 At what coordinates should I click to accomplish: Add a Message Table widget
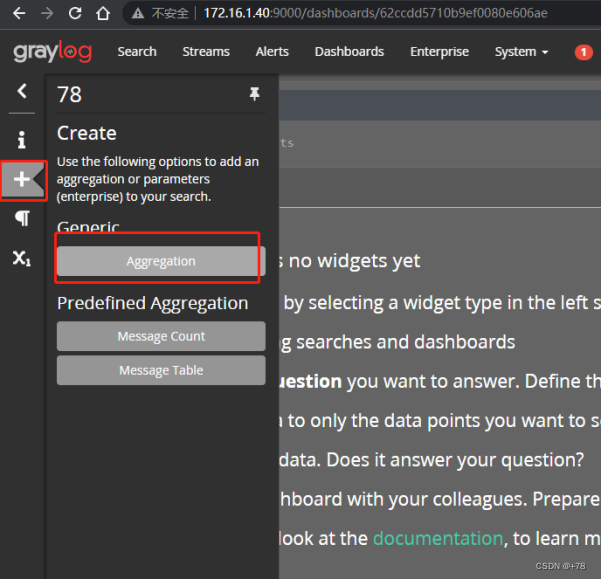[161, 370]
